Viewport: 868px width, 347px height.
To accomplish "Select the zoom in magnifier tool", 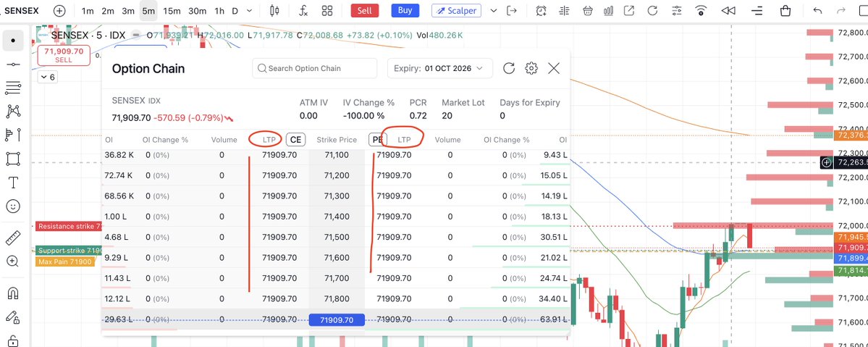I will (13, 261).
